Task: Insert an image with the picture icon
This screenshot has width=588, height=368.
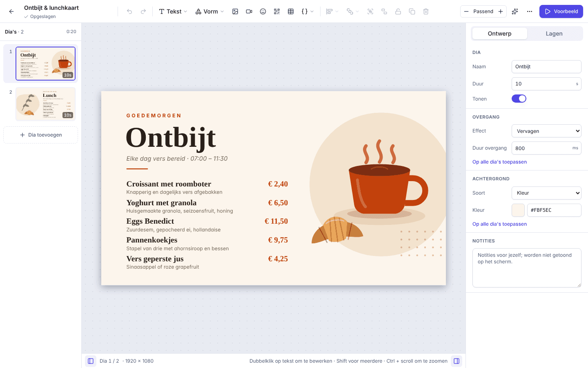Action: (x=235, y=11)
